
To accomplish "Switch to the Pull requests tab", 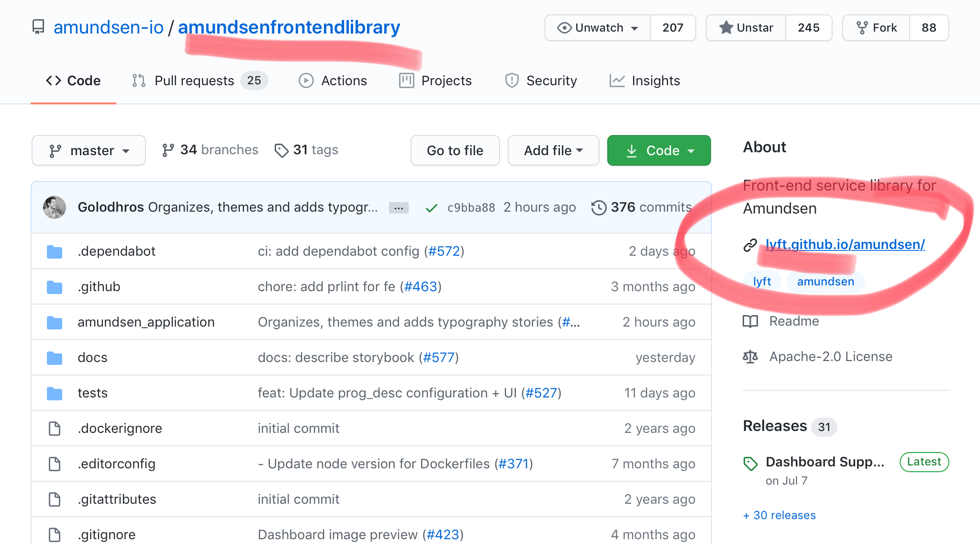I will click(x=200, y=80).
